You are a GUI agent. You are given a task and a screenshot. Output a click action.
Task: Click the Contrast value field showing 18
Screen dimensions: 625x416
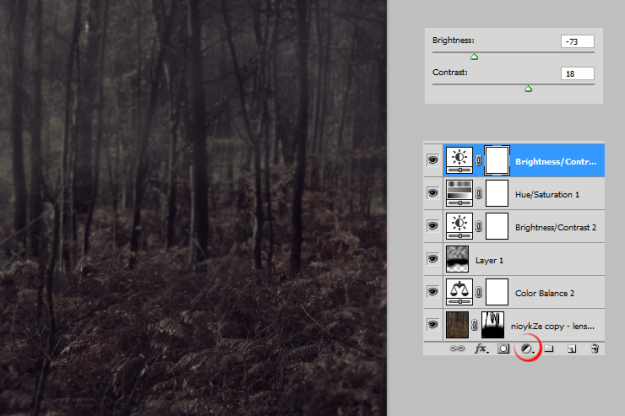tap(578, 73)
